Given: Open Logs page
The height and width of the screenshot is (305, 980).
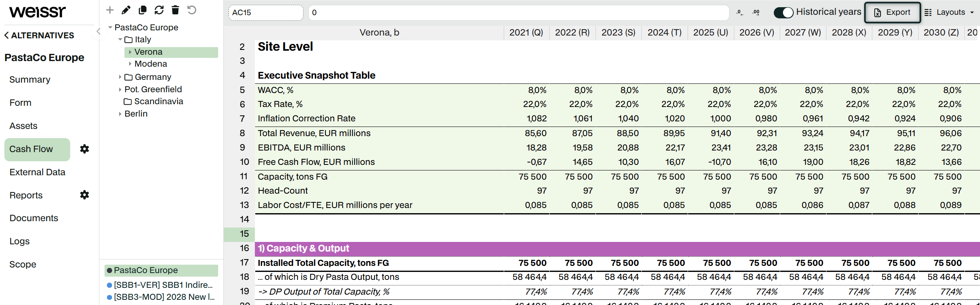Looking at the screenshot, I should tap(20, 241).
